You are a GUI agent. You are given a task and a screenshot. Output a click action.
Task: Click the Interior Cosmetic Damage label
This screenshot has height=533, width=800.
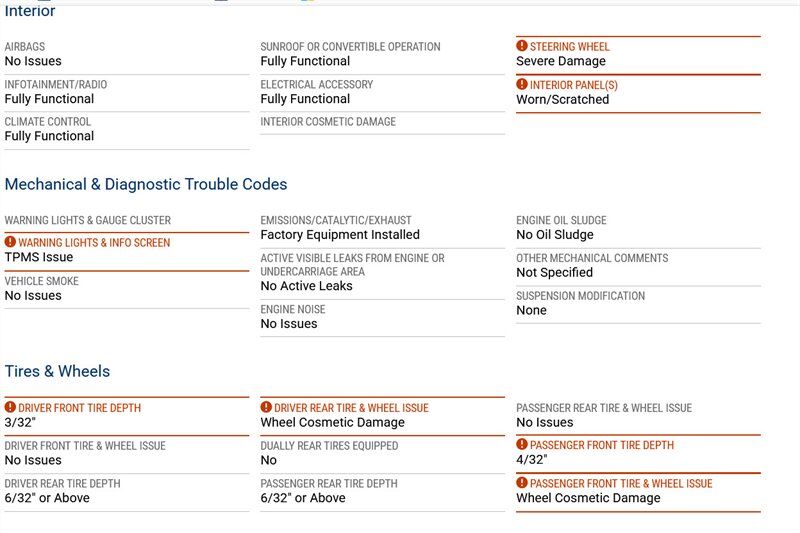point(328,122)
